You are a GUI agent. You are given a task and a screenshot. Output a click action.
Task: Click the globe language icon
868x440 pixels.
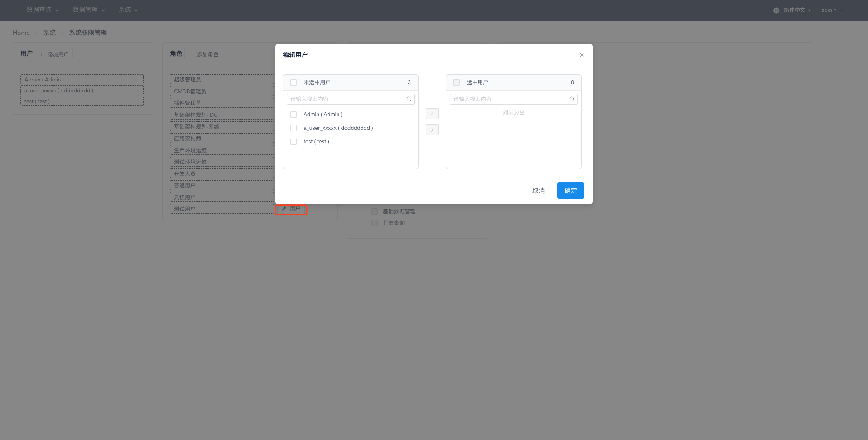point(776,10)
